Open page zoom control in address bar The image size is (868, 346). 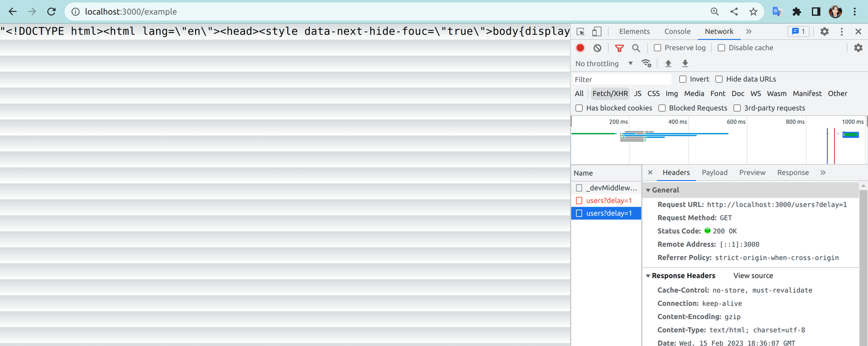point(714,12)
